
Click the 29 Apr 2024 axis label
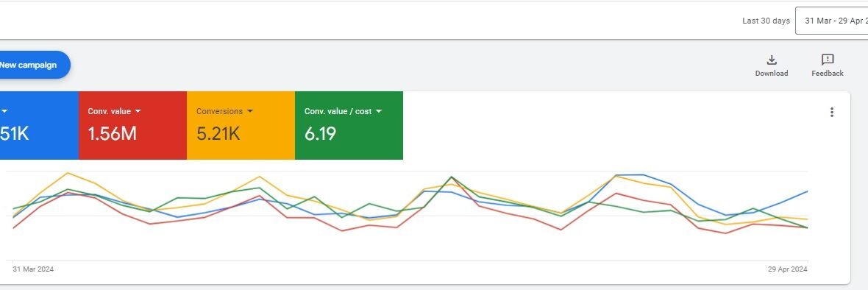coord(787,269)
